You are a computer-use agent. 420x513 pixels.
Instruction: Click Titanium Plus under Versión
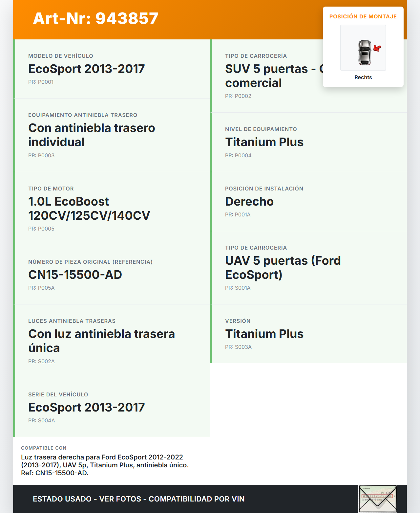pos(264,334)
